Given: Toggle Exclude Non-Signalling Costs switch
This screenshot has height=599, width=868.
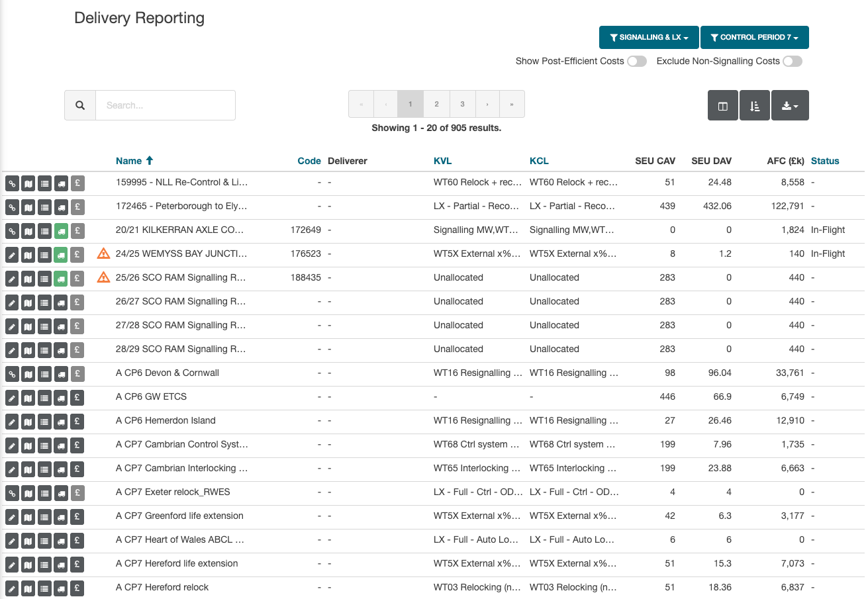Looking at the screenshot, I should pos(792,62).
